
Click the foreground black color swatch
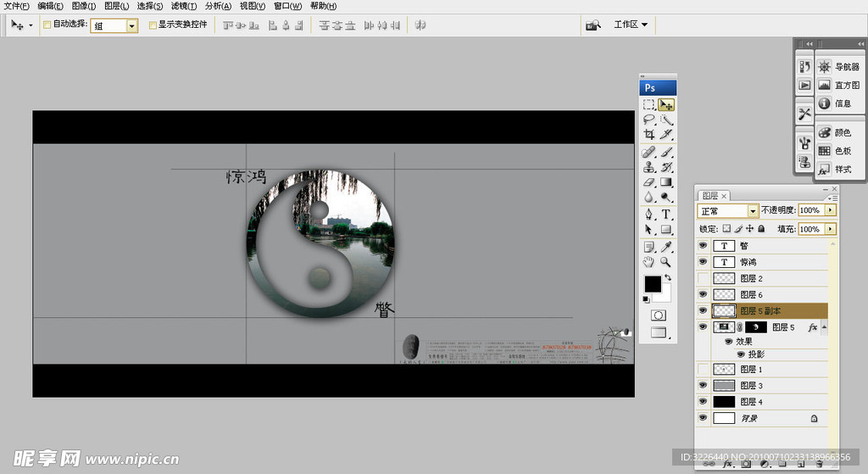(x=652, y=284)
